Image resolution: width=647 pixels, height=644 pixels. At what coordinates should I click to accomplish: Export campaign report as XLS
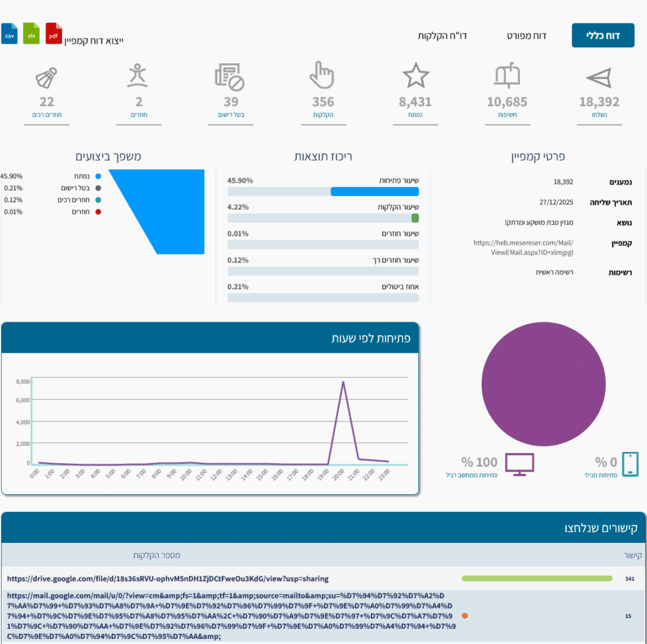pos(32,33)
